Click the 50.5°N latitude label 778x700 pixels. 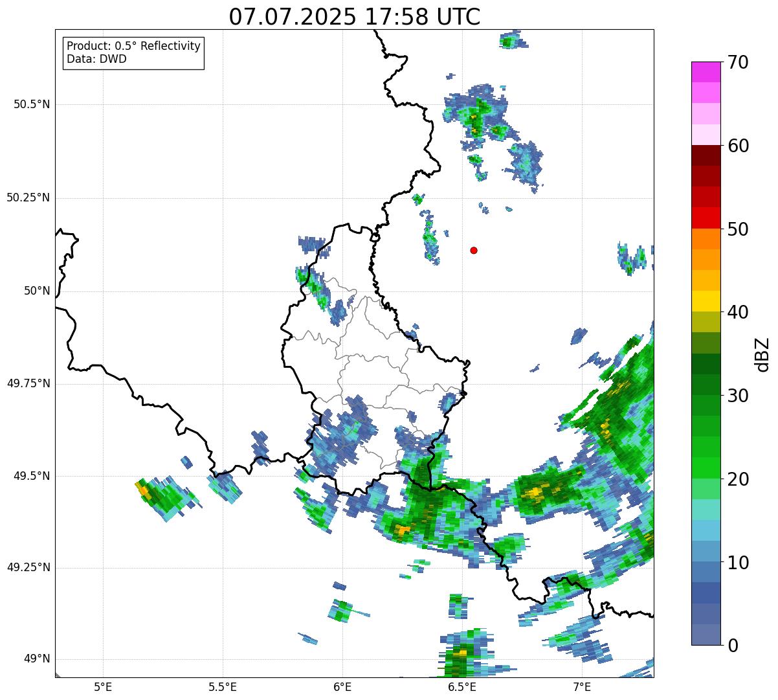pyautogui.click(x=31, y=104)
